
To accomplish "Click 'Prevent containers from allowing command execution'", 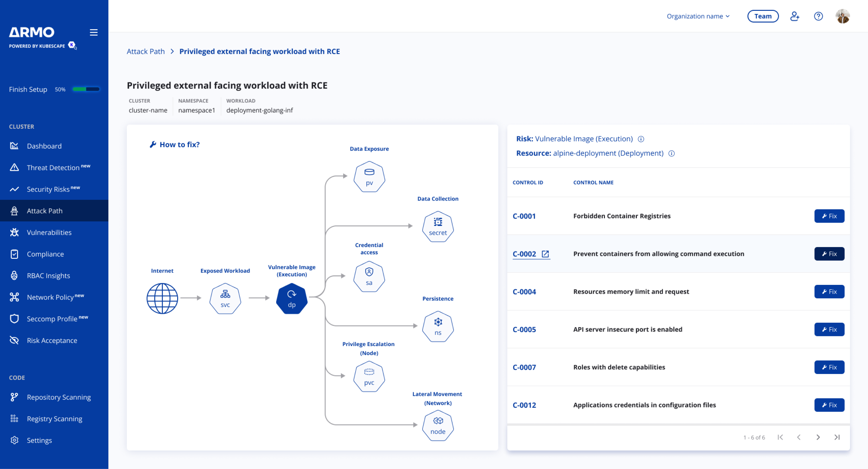I will (659, 254).
